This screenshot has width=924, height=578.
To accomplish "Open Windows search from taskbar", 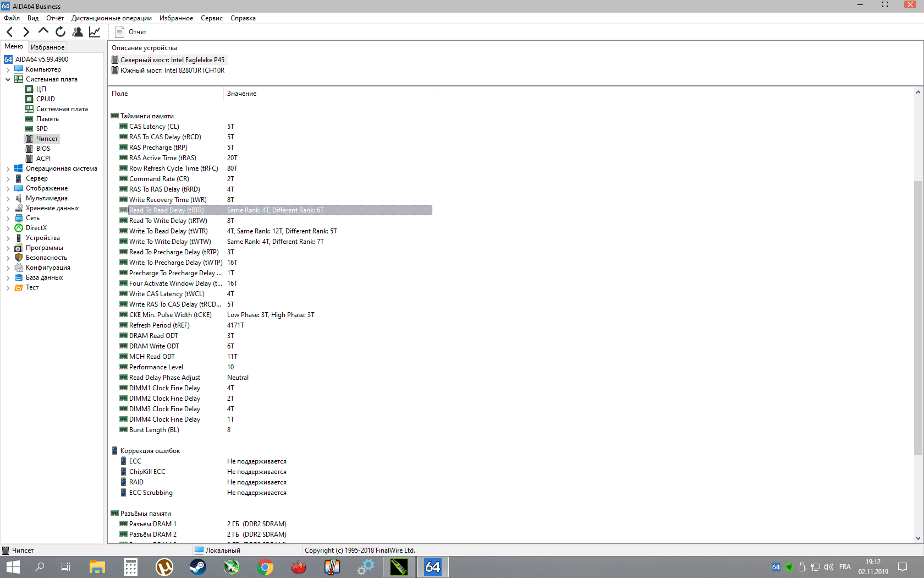I will tap(40, 567).
